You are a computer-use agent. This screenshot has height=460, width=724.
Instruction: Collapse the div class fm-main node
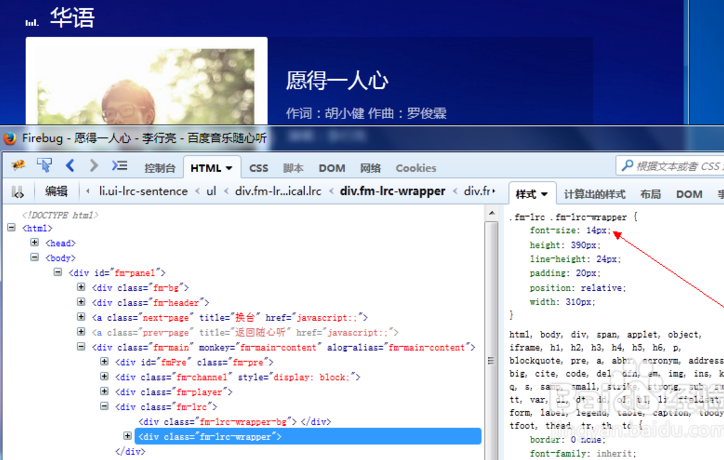click(x=81, y=346)
